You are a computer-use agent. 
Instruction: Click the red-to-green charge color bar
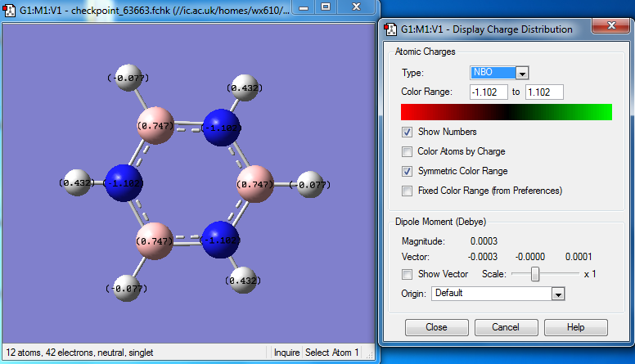[x=507, y=112]
